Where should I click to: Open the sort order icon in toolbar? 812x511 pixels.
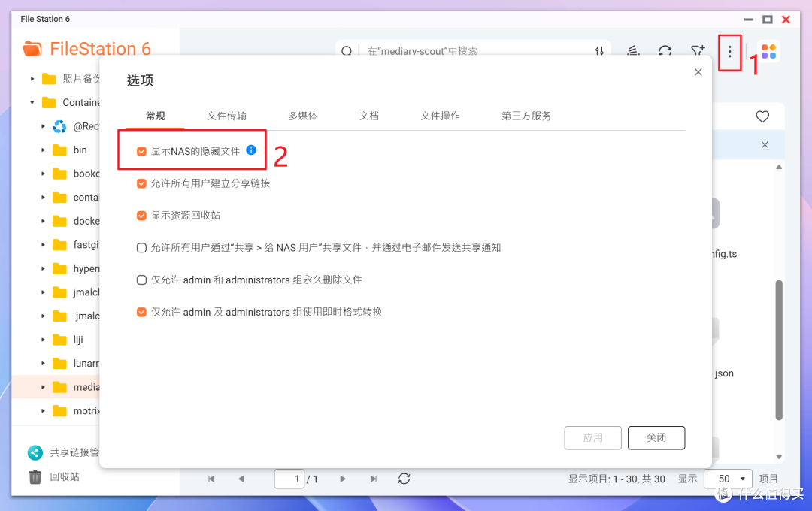633,51
